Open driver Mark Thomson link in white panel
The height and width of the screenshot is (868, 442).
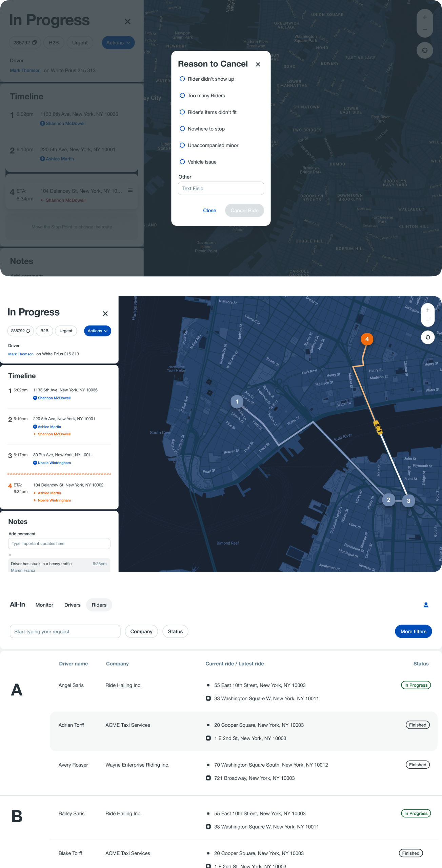(x=21, y=354)
